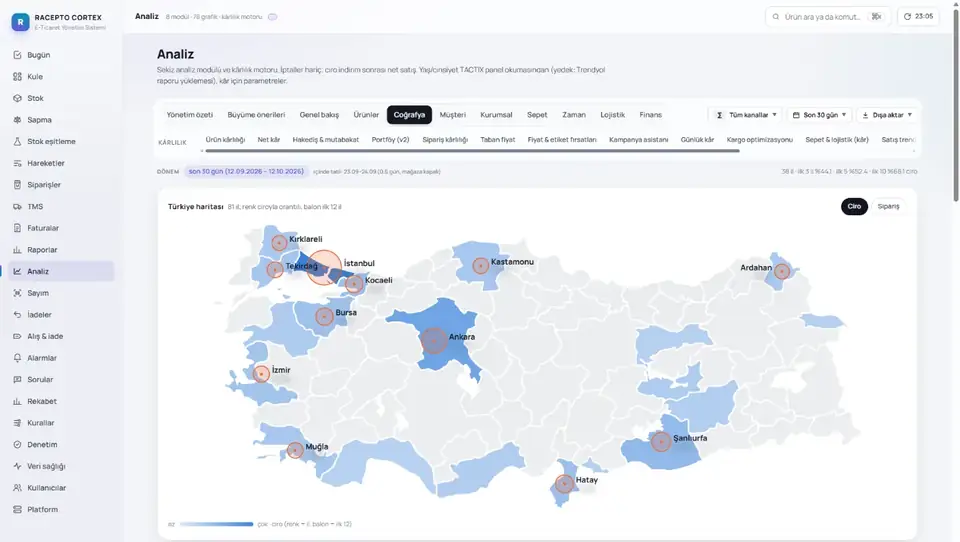The width and height of the screenshot is (960, 542).
Task: Click the Raporlar chart icon
Action: tap(17, 250)
